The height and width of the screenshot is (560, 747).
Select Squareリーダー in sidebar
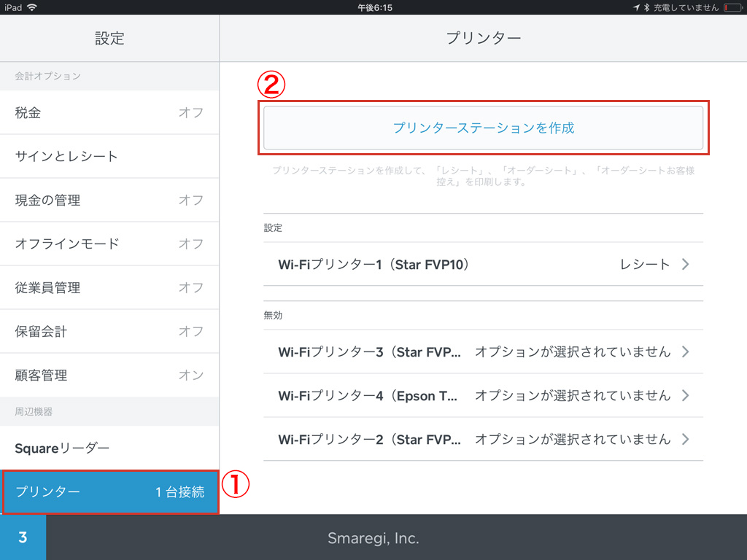(x=109, y=448)
